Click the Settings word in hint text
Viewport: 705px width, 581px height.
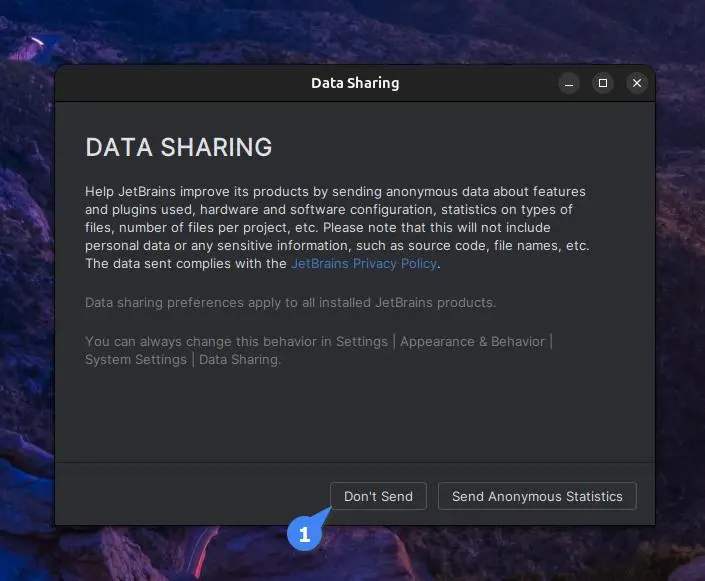pos(362,342)
